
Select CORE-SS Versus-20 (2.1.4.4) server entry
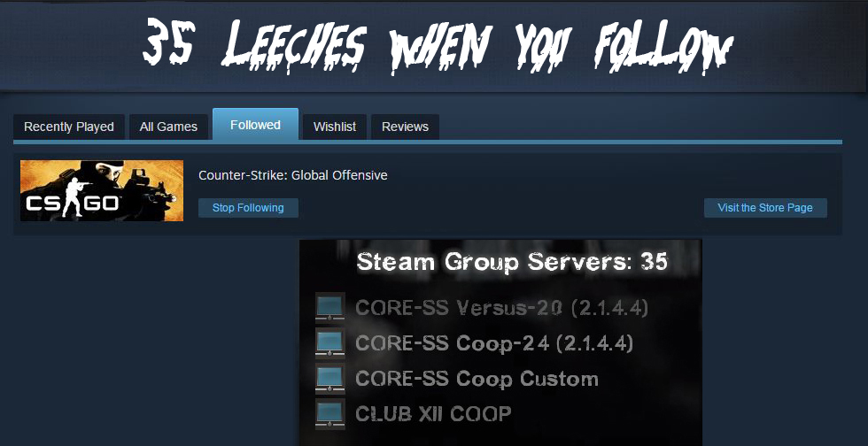501,308
